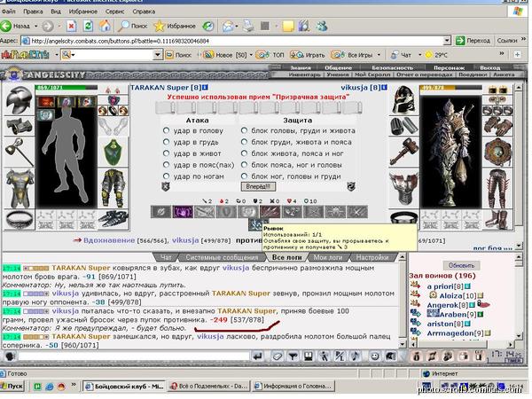Click the Mail envelope toolbar icon

click(x=229, y=26)
